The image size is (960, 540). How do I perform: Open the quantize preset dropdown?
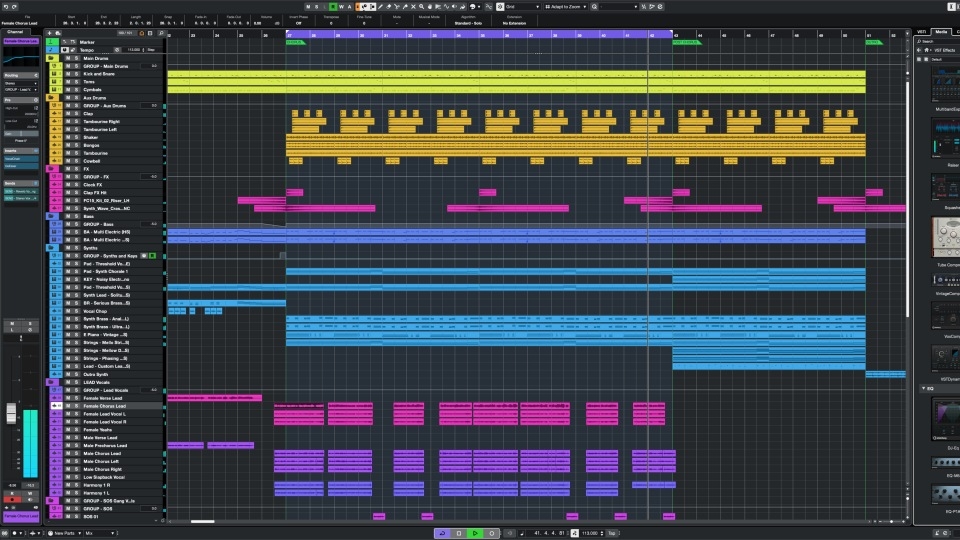(x=617, y=7)
